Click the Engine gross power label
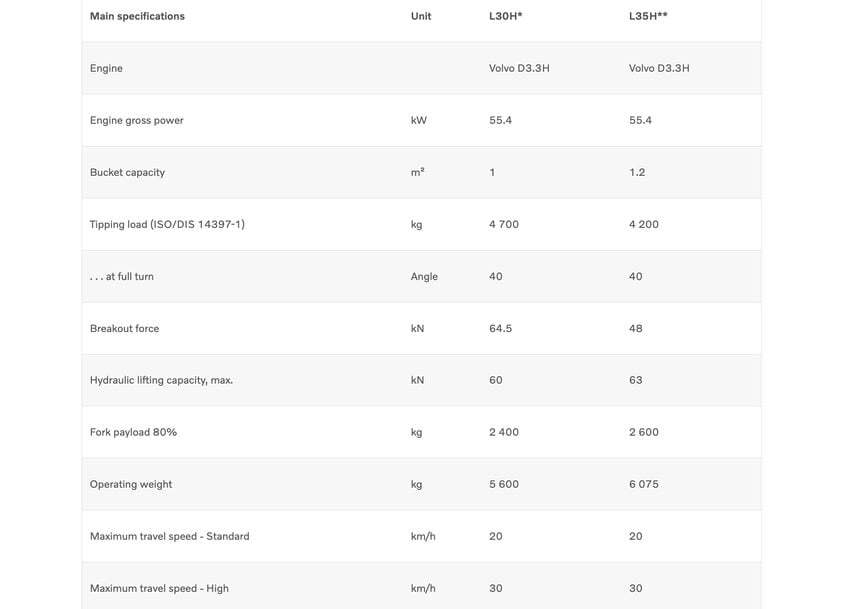The height and width of the screenshot is (609, 853). pos(137,120)
